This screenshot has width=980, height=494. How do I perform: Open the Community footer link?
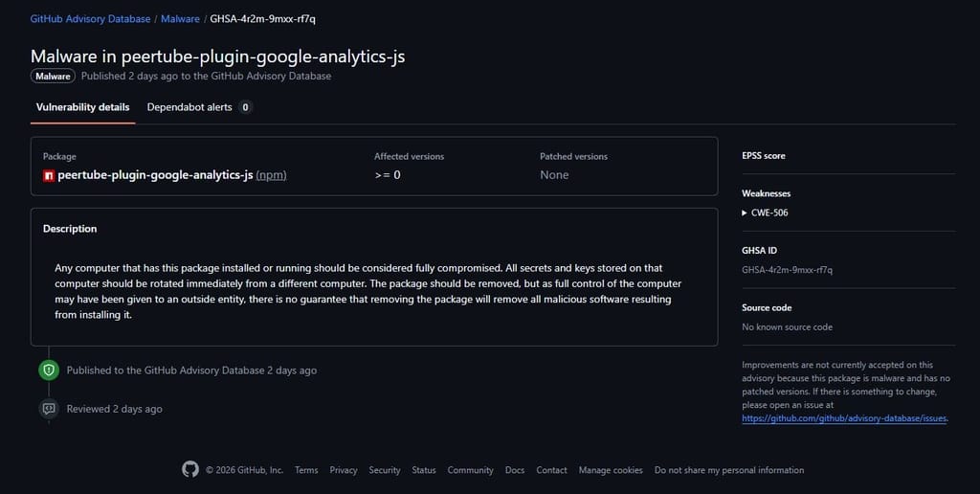coord(470,470)
